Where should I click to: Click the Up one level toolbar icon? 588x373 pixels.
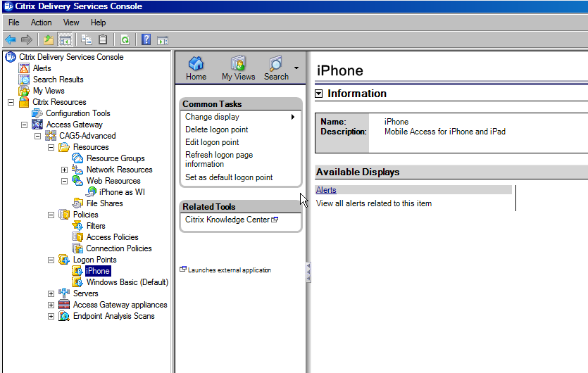tap(49, 39)
